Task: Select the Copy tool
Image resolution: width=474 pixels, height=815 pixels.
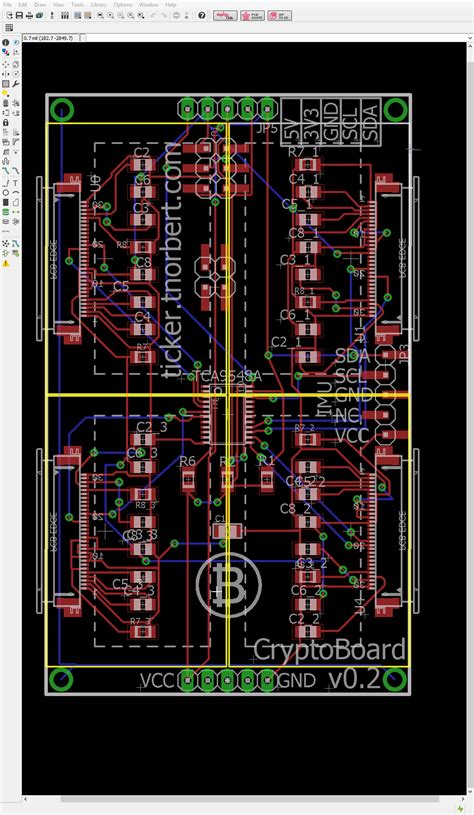Action: (x=16, y=64)
